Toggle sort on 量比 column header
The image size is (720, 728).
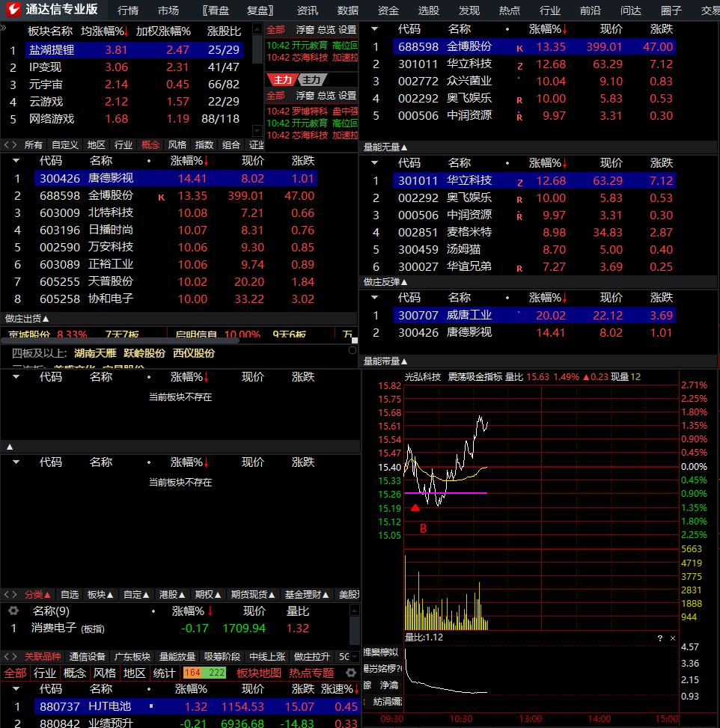[297, 611]
